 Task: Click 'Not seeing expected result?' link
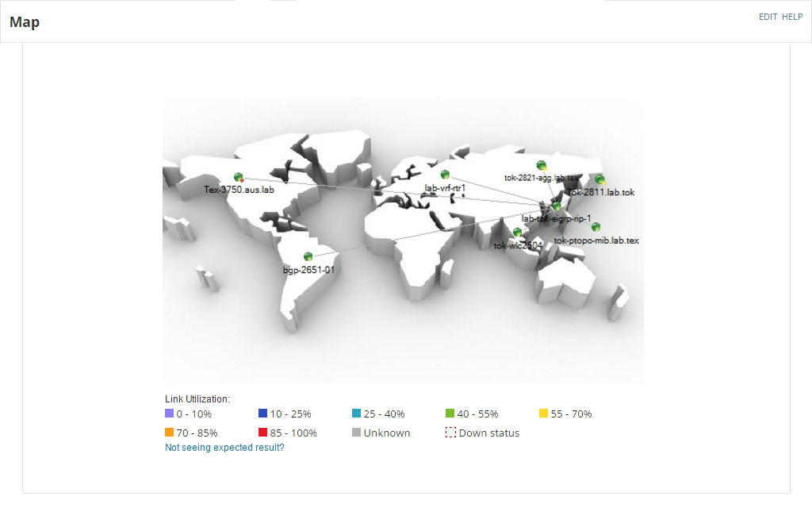tap(224, 448)
